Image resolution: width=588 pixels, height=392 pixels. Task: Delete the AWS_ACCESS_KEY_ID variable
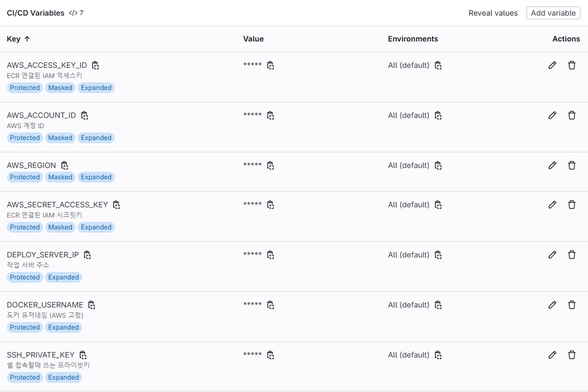[571, 65]
